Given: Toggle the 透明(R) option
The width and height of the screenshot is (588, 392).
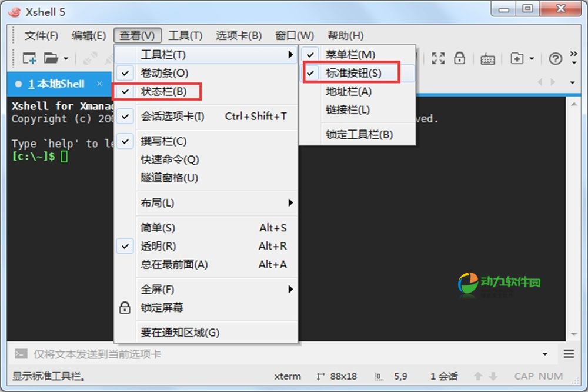Looking at the screenshot, I should pos(206,246).
